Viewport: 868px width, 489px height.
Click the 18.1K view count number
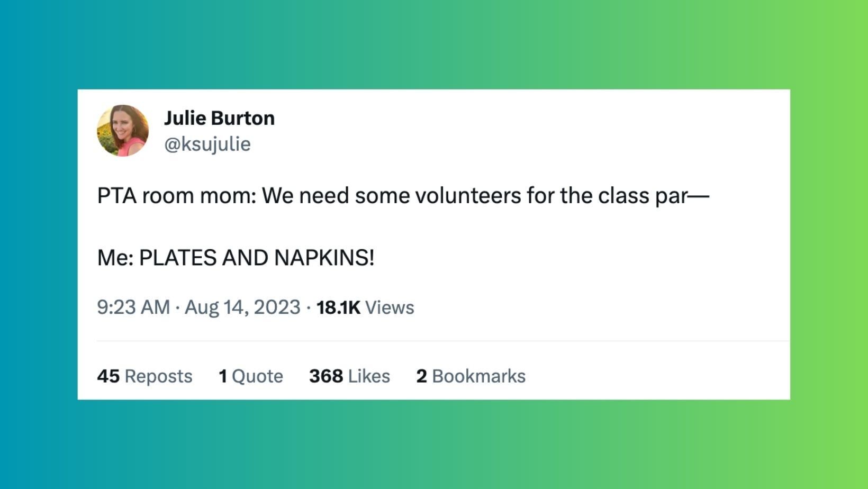click(x=338, y=307)
